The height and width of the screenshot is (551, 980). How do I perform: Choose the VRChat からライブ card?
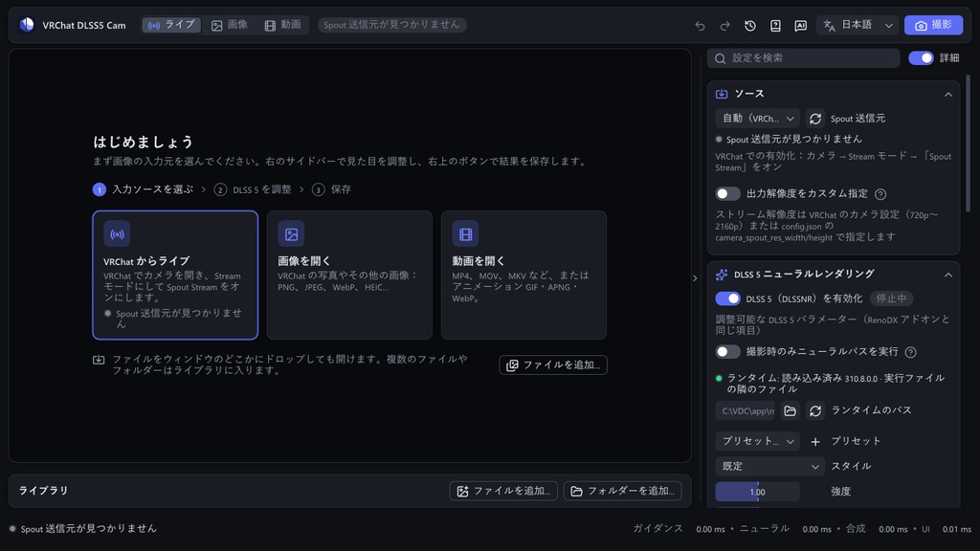click(175, 275)
